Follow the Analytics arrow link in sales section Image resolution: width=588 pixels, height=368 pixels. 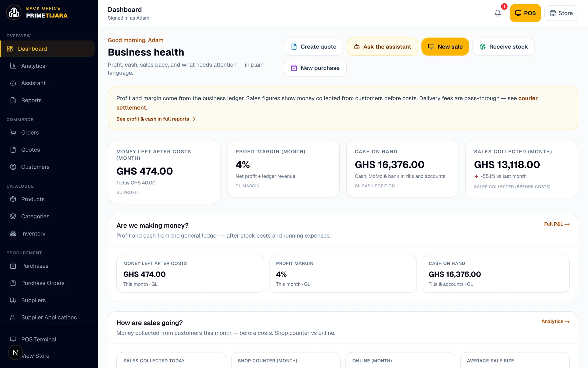pyautogui.click(x=556, y=321)
